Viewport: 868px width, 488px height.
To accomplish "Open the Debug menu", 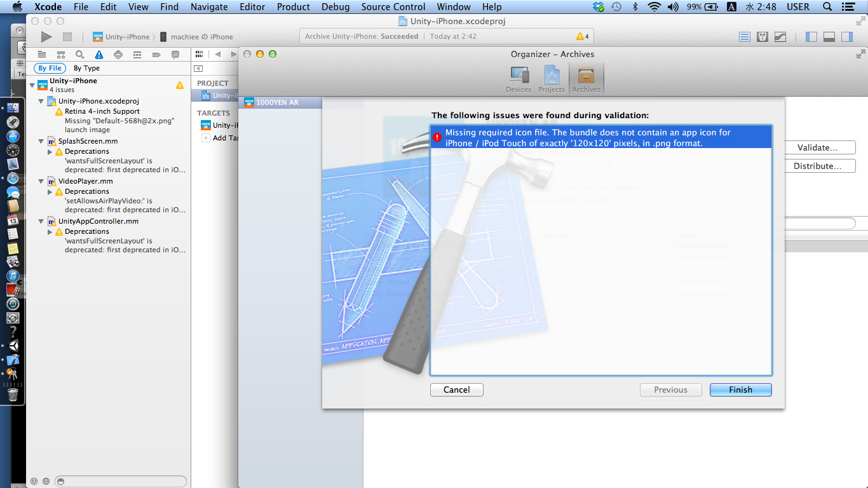I will 336,7.
